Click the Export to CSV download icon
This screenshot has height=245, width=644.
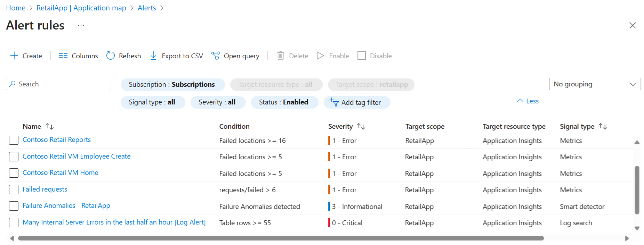pyautogui.click(x=153, y=56)
